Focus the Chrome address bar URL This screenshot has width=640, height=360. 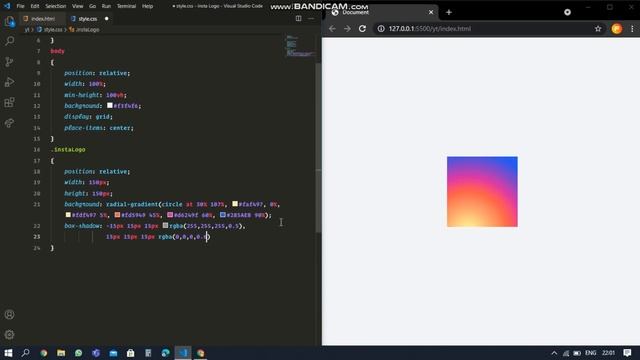tap(429, 29)
